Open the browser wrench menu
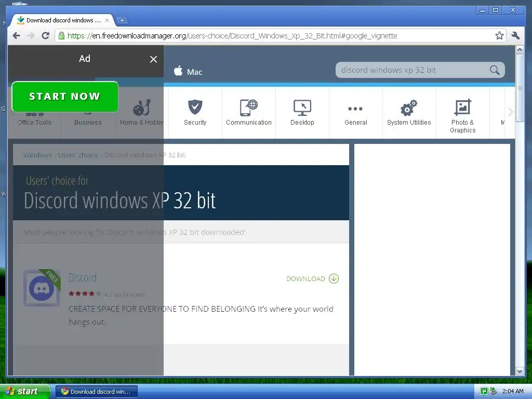Image resolution: width=532 pixels, height=399 pixels. tap(515, 36)
